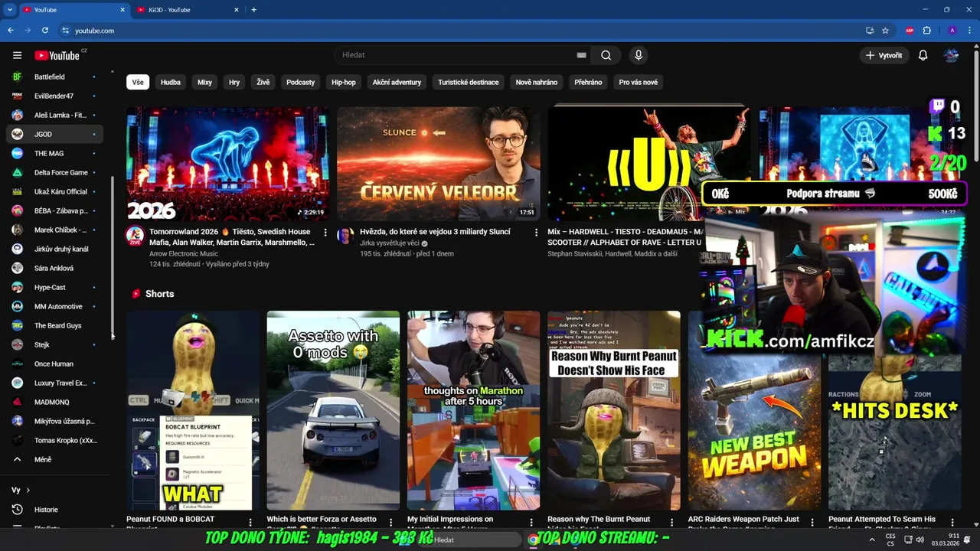Select the Turistické destinace chip
The width and height of the screenshot is (980, 551).
pyautogui.click(x=468, y=82)
